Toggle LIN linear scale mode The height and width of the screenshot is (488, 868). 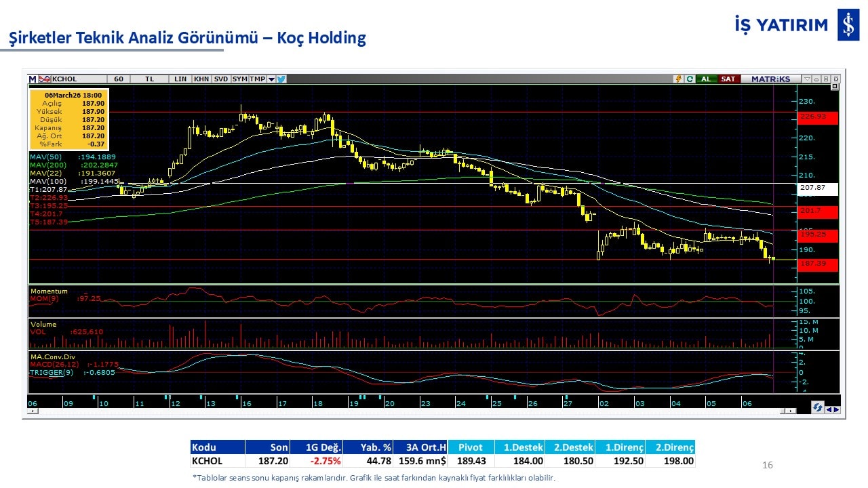[x=180, y=79]
